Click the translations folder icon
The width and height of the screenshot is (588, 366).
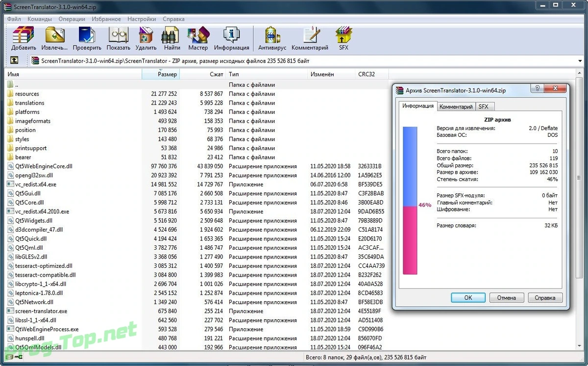[x=10, y=103]
